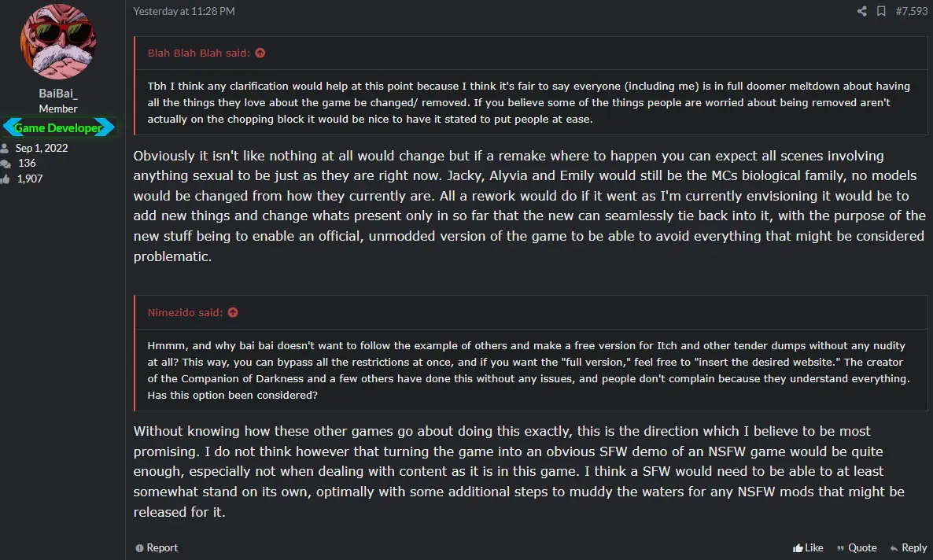The height and width of the screenshot is (560, 933).
Task: Like this post by BaiBai_
Action: [808, 547]
